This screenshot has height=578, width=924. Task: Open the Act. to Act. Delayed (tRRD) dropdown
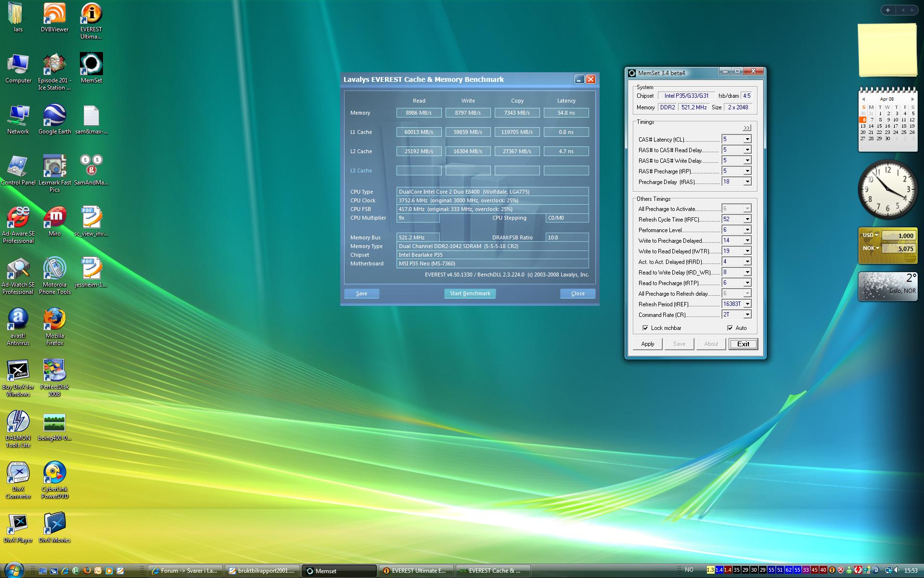pos(747,262)
